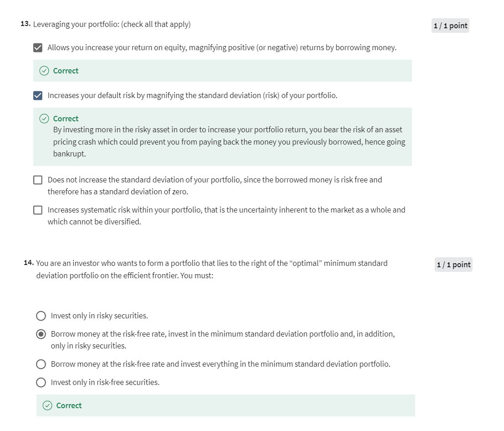Select 'Invest only in risky securities' radio

pos(41,316)
